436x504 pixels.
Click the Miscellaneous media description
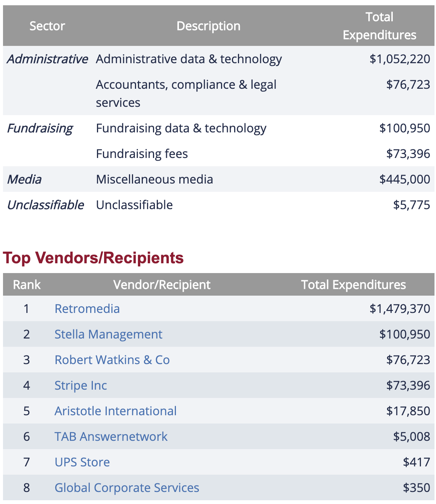pos(154,179)
